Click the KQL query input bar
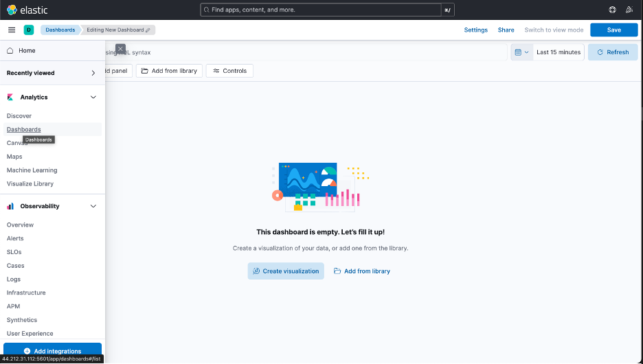 (x=306, y=52)
